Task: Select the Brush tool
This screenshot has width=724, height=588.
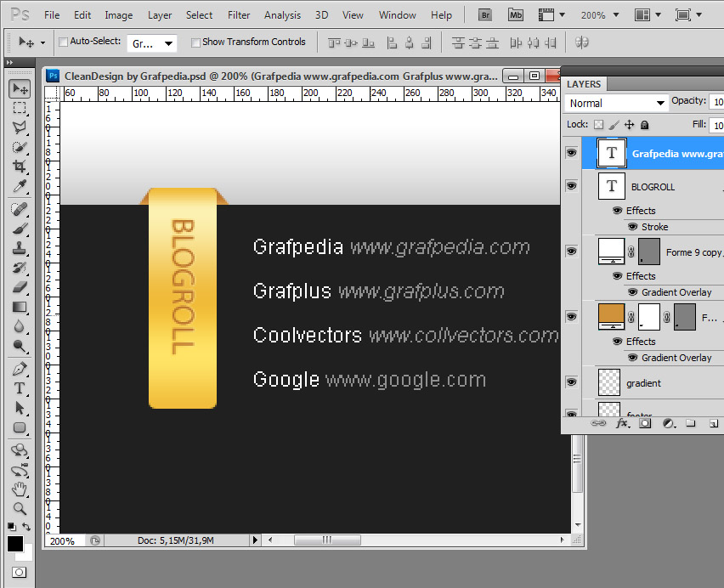Action: (x=20, y=229)
